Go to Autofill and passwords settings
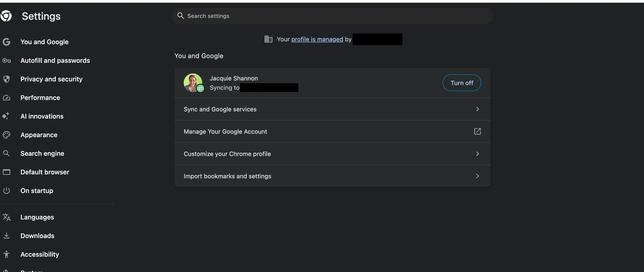 [55, 60]
